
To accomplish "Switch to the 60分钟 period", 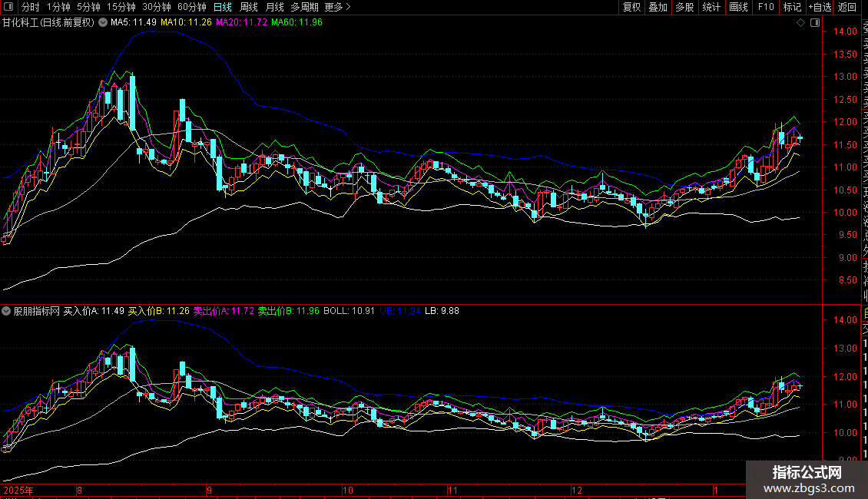I will click(192, 7).
